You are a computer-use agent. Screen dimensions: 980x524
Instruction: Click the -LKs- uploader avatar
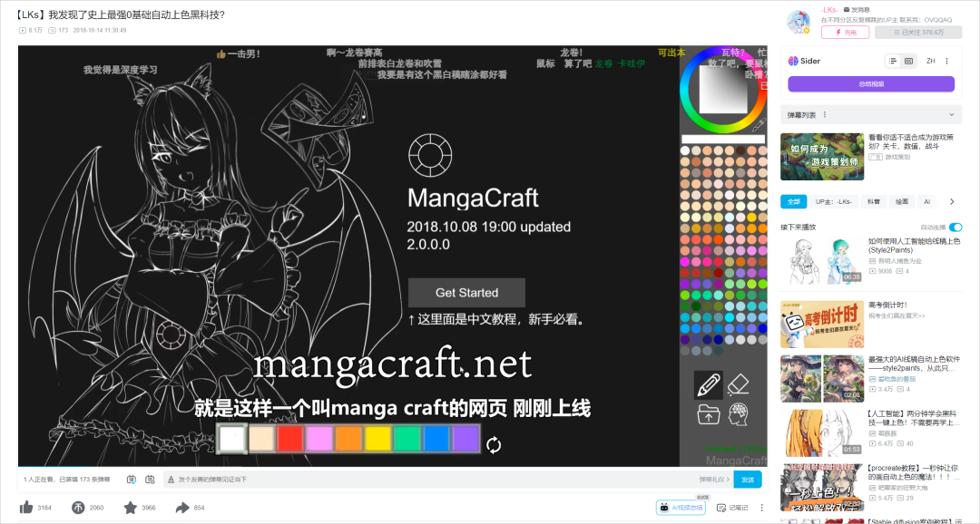click(799, 22)
